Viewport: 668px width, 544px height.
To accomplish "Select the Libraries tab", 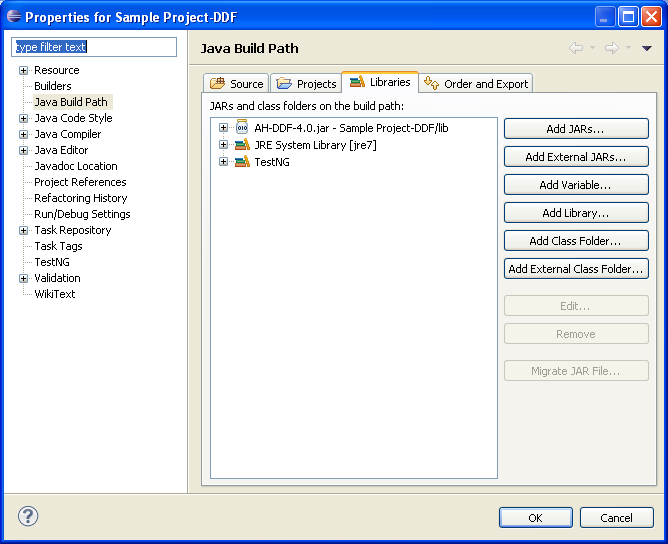I will pyautogui.click(x=380, y=82).
